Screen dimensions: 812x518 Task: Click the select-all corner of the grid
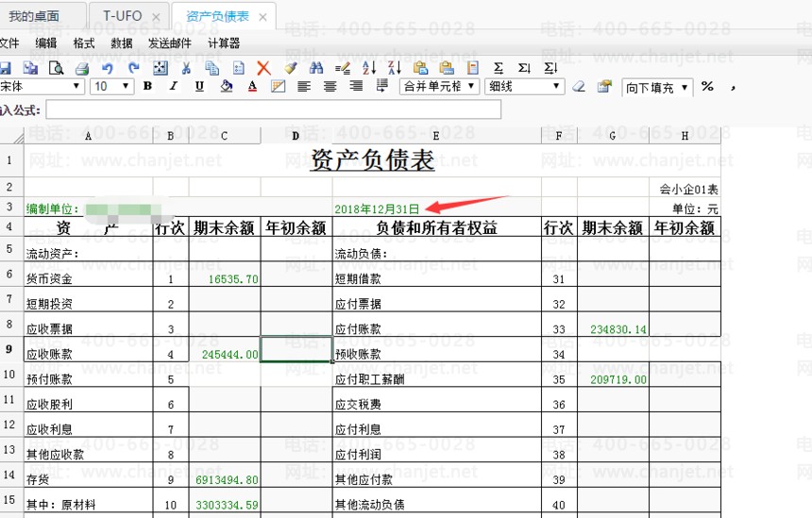click(11, 136)
